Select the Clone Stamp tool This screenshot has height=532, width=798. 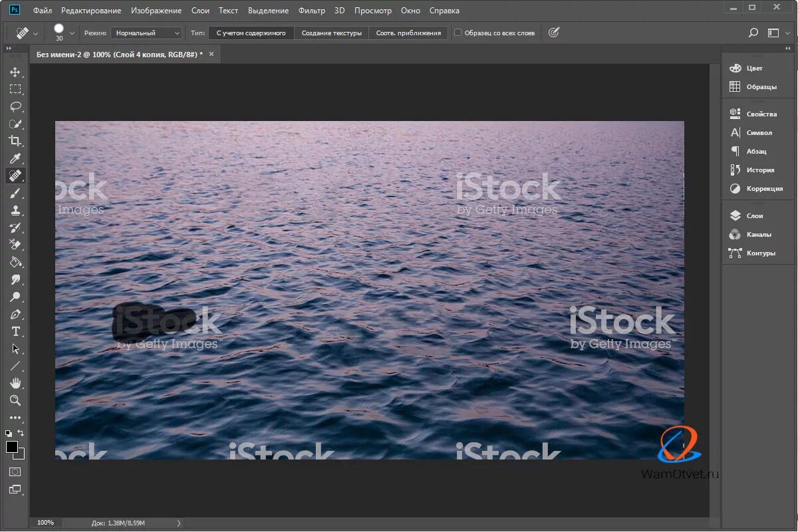tap(15, 210)
